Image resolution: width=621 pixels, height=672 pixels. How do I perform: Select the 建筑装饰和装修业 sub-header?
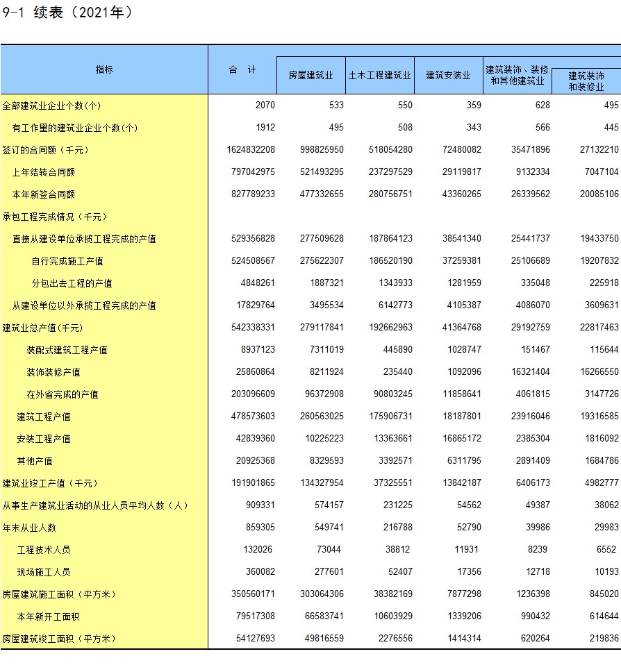586,81
